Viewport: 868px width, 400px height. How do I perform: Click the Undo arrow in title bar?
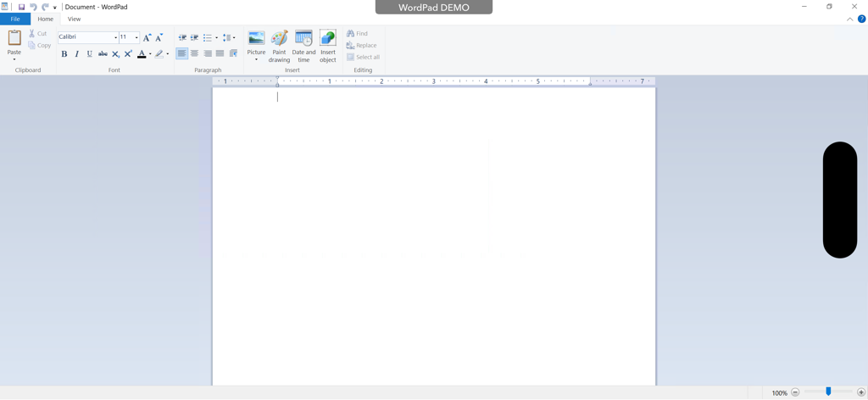[33, 7]
